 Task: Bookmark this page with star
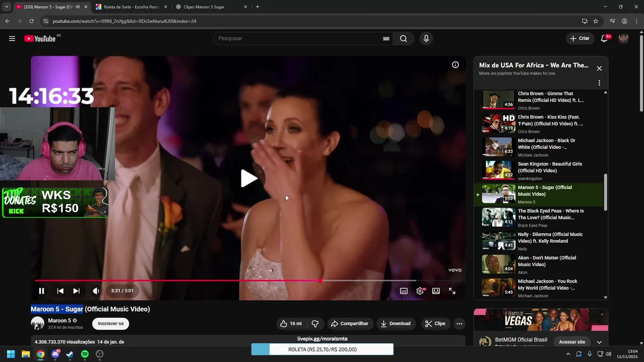596,21
